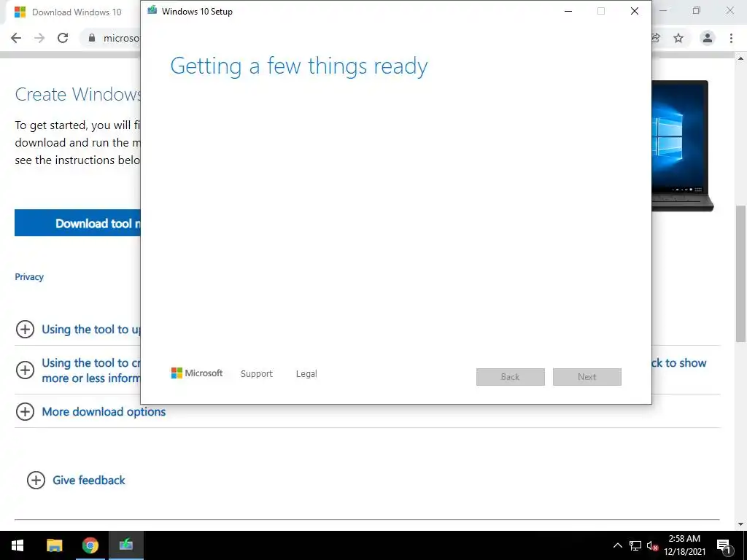The height and width of the screenshot is (560, 747).
Task: Click the Chrome window restore button
Action: point(697,10)
